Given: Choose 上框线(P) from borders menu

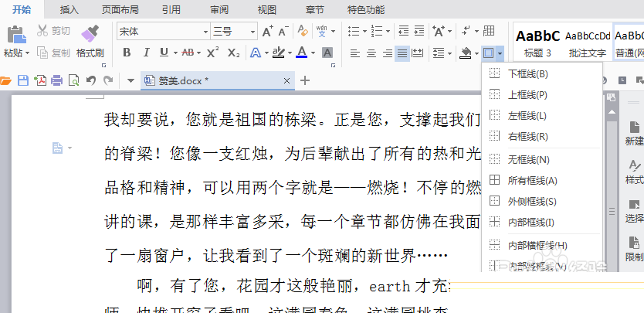Looking at the screenshot, I should point(542,94).
